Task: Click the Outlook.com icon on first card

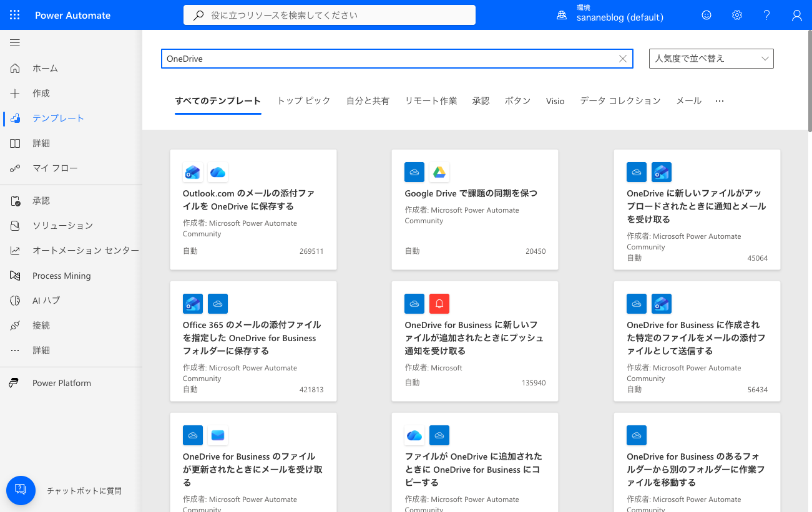Action: click(192, 172)
